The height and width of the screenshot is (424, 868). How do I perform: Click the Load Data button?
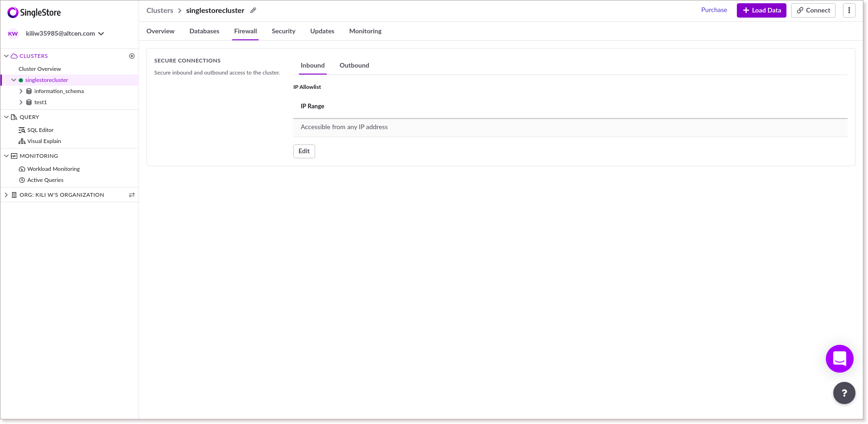click(x=761, y=10)
